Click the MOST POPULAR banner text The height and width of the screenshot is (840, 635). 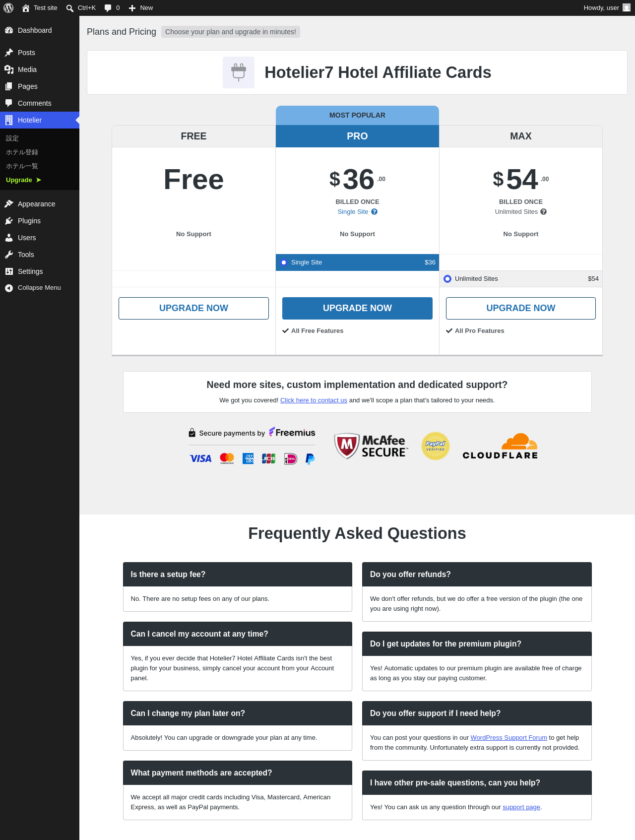coord(357,115)
